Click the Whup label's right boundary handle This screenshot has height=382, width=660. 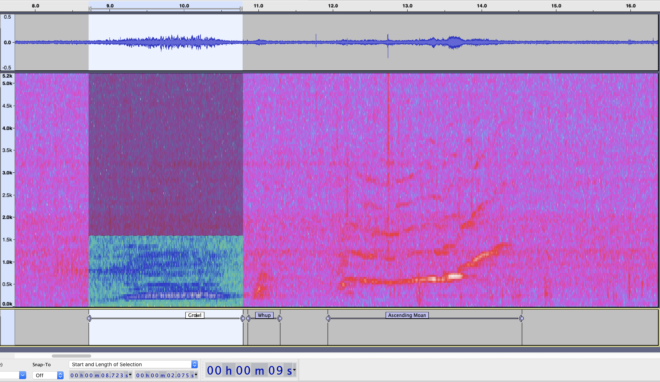(x=280, y=318)
